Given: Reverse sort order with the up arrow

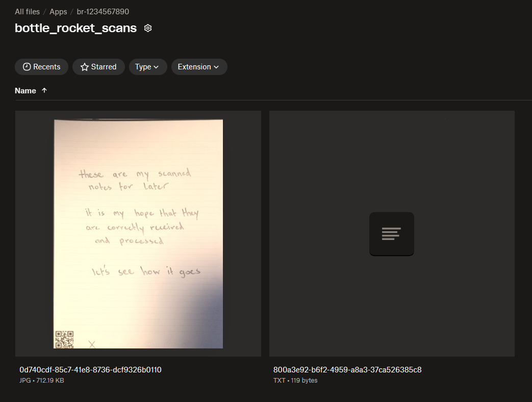Looking at the screenshot, I should click(x=44, y=90).
